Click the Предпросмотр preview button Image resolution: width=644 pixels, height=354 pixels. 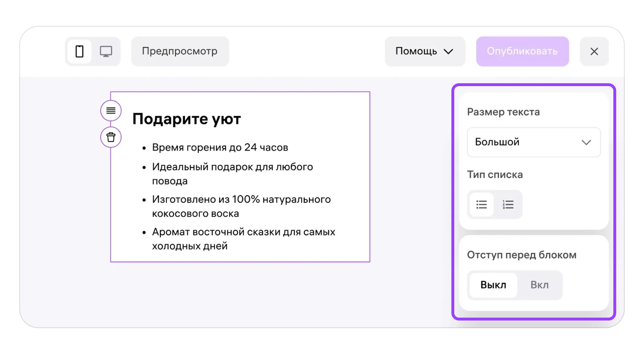(x=180, y=51)
